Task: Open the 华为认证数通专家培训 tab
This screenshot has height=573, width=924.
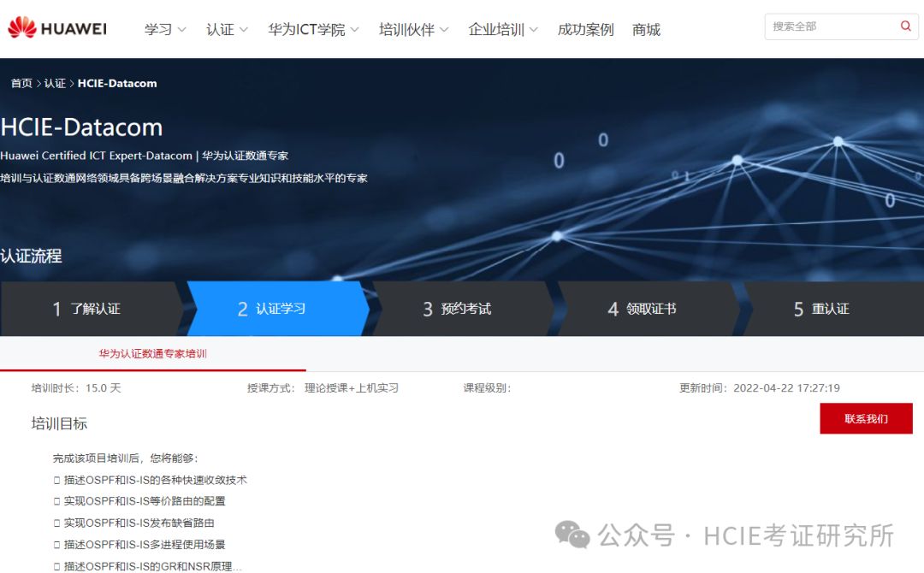Action: [x=152, y=353]
